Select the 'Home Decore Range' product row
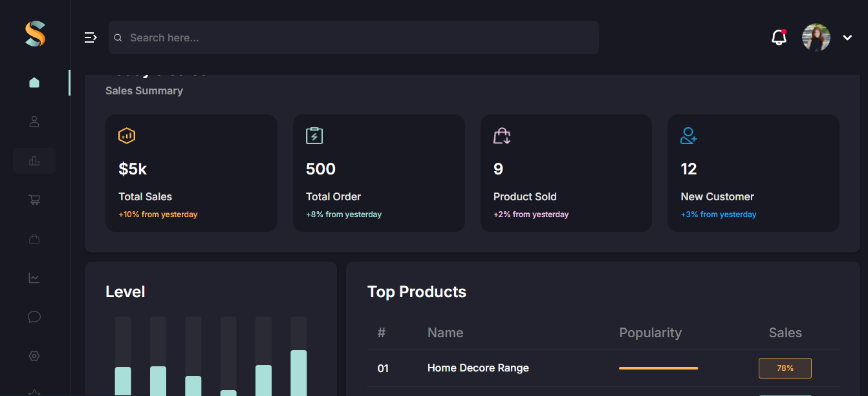Image resolution: width=868 pixels, height=396 pixels. click(603, 368)
